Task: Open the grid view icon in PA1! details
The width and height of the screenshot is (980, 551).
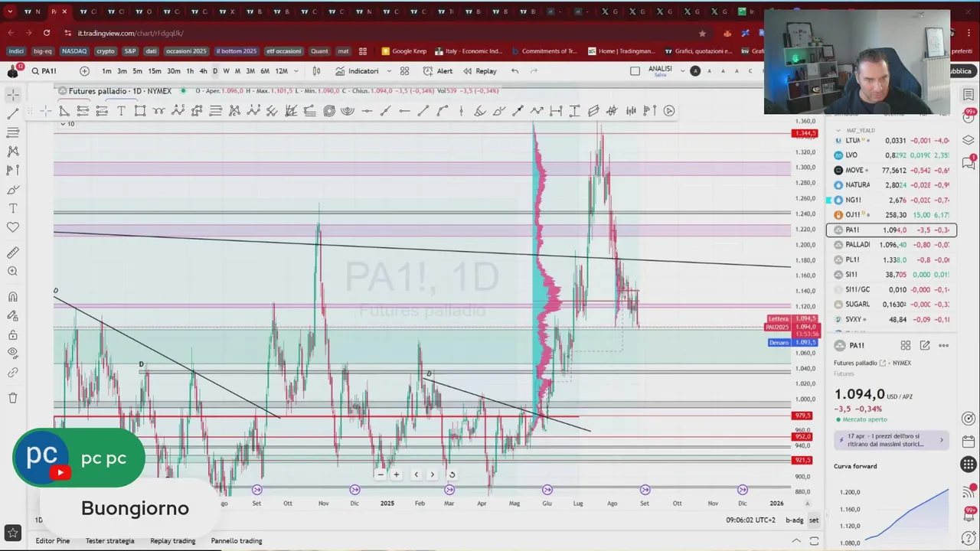Action: [x=906, y=346]
